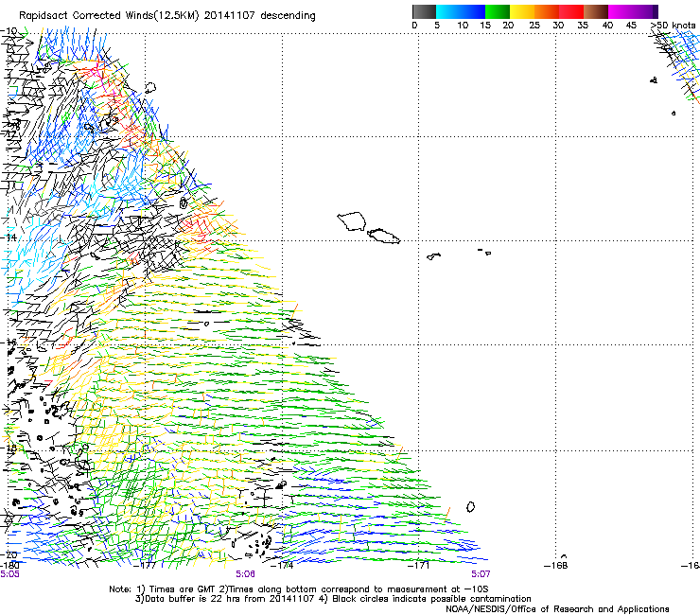Select the yellow 20–25 knots legend segment

pos(522,11)
